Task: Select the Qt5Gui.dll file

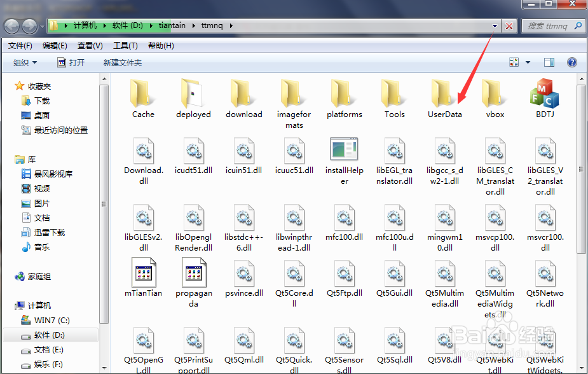Action: click(395, 279)
